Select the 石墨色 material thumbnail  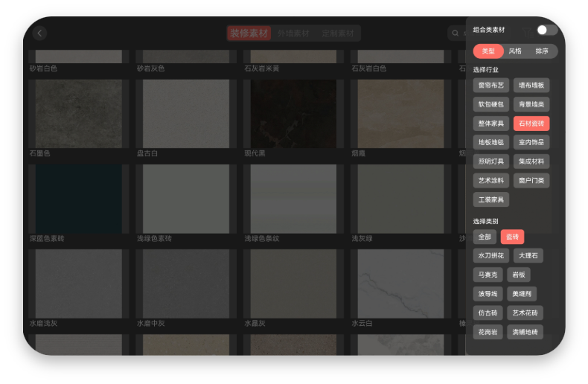click(x=78, y=114)
